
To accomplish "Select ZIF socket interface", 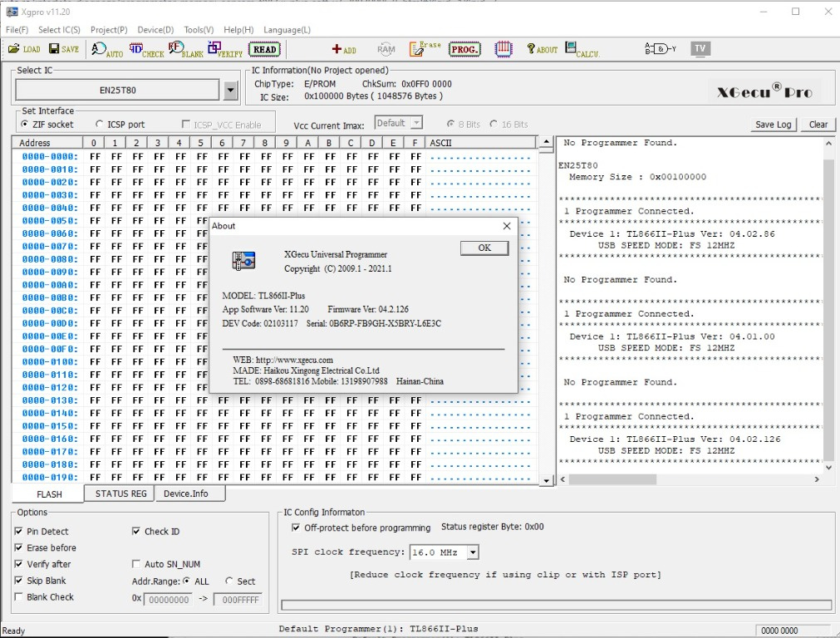I will (x=25, y=125).
